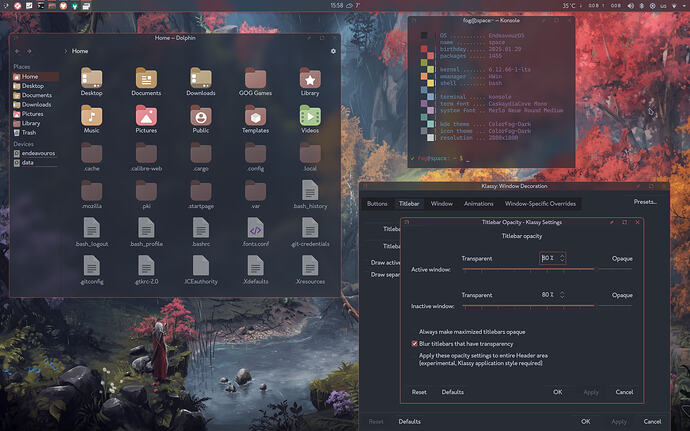The width and height of the screenshot is (690, 431).
Task: Toggle Blur titlebars that have transparency
Action: click(462, 344)
